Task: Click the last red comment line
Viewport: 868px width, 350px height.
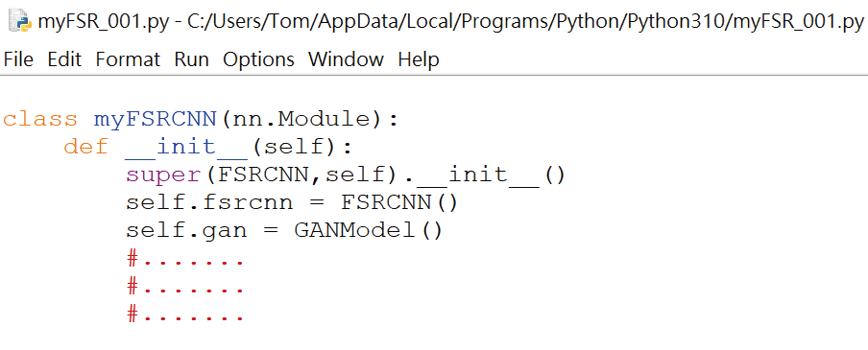Action: pos(185,315)
